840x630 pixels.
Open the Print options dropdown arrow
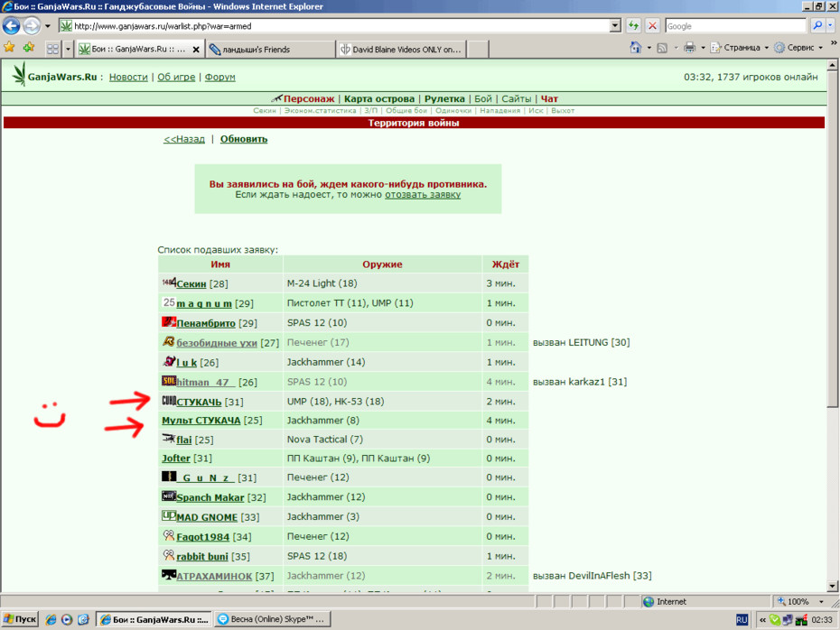pos(703,48)
